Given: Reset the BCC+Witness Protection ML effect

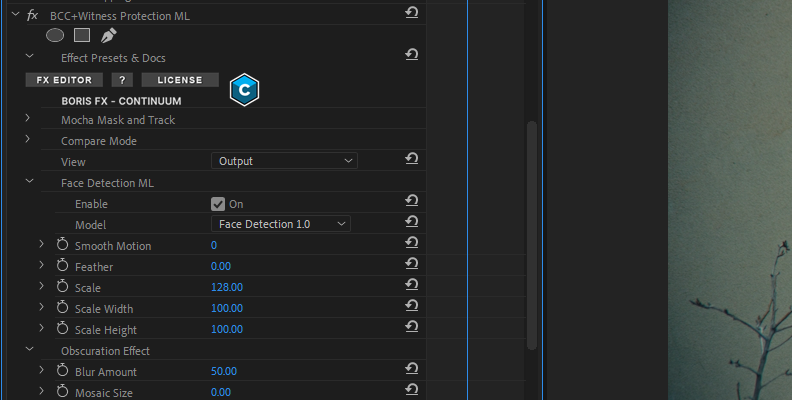Looking at the screenshot, I should pos(412,12).
